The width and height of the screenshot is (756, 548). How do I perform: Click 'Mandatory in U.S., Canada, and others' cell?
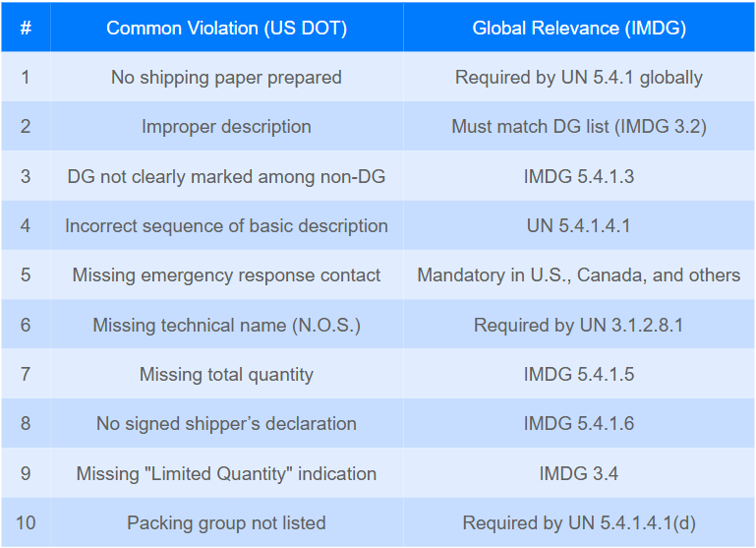pos(579,274)
